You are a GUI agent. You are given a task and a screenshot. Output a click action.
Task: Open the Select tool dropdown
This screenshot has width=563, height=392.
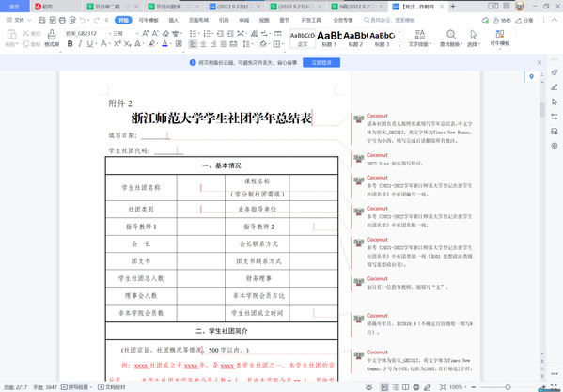click(474, 44)
